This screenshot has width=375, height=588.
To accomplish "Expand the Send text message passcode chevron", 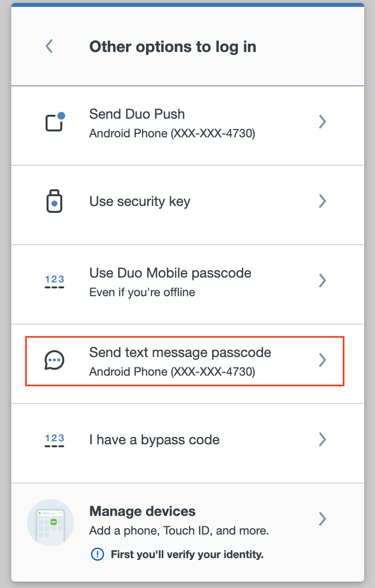I will (323, 360).
